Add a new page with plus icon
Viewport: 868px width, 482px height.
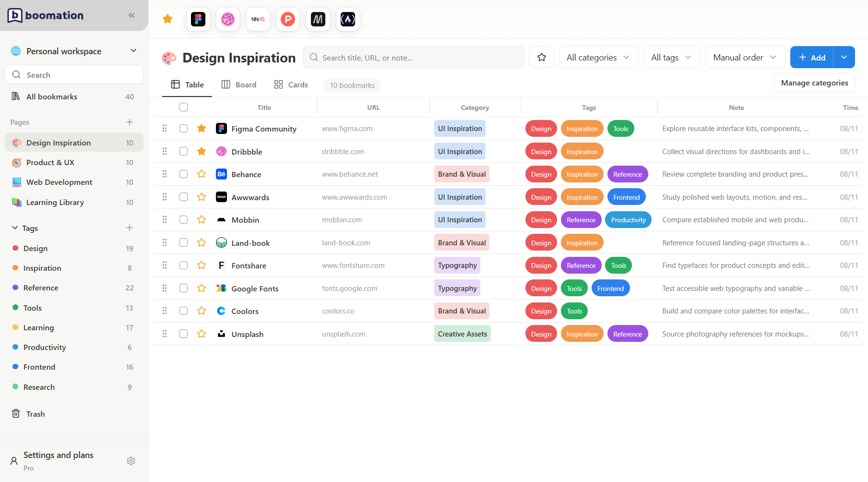pos(130,122)
